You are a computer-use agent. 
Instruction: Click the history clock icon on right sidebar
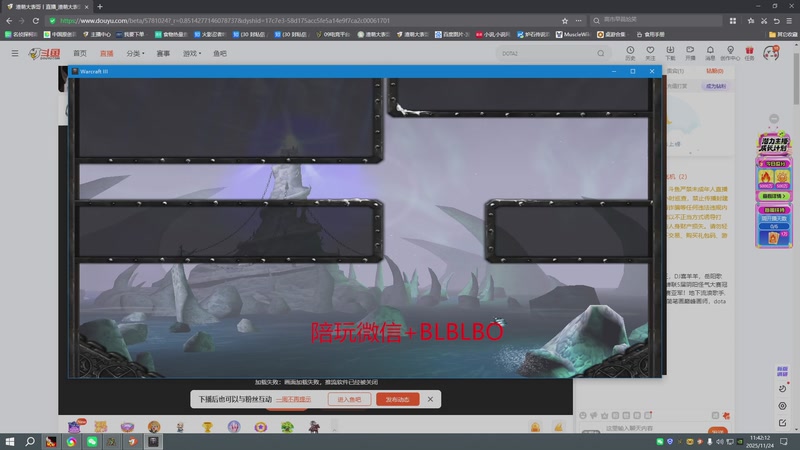[x=782, y=389]
